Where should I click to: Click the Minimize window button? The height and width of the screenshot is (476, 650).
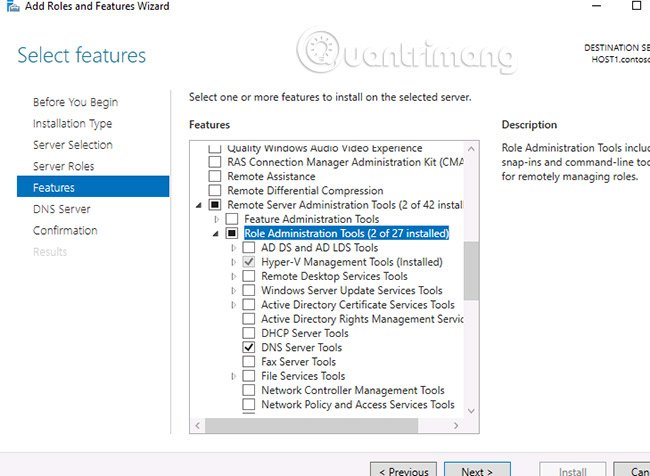(x=597, y=6)
